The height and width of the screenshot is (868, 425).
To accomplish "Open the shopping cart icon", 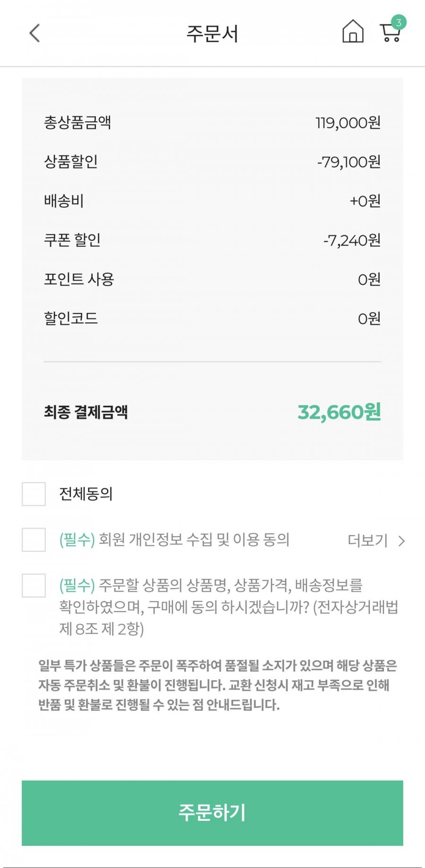I will point(390,34).
